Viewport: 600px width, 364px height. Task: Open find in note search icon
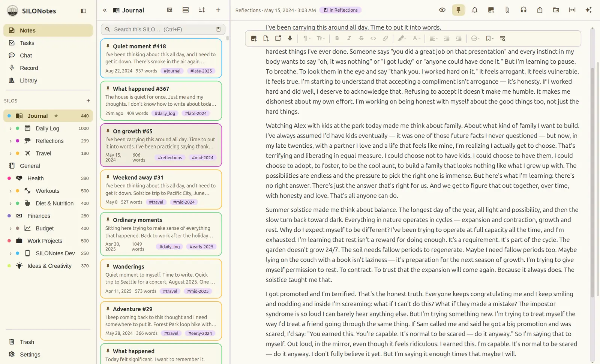502,38
